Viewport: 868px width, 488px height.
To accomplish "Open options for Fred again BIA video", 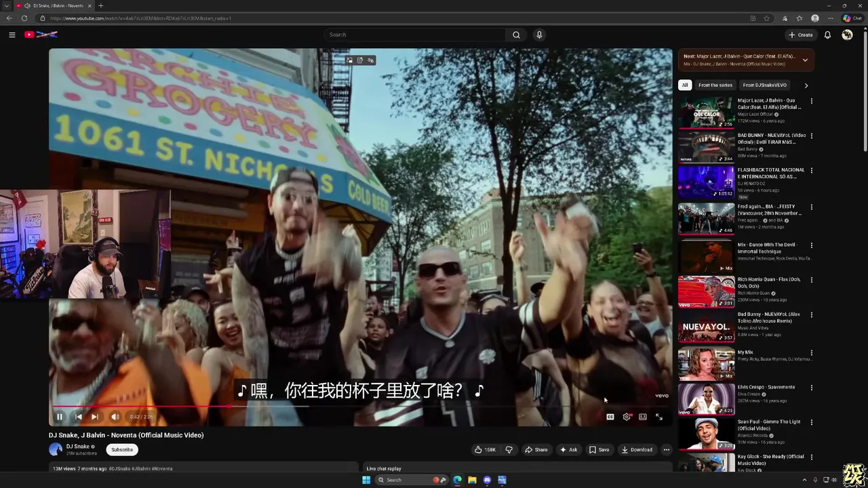I will coord(811,207).
